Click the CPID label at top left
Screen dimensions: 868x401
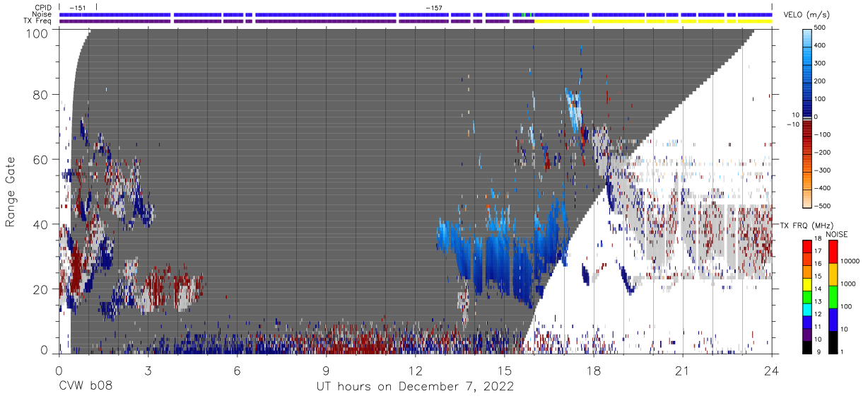click(42, 7)
